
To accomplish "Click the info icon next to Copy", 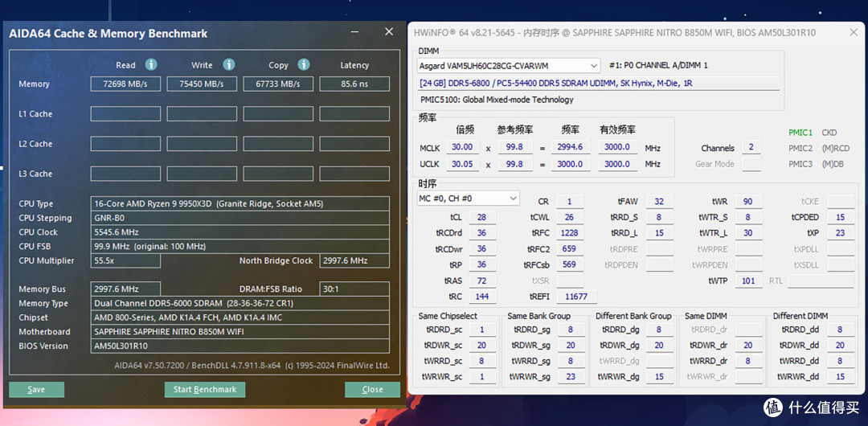I will coord(303,65).
